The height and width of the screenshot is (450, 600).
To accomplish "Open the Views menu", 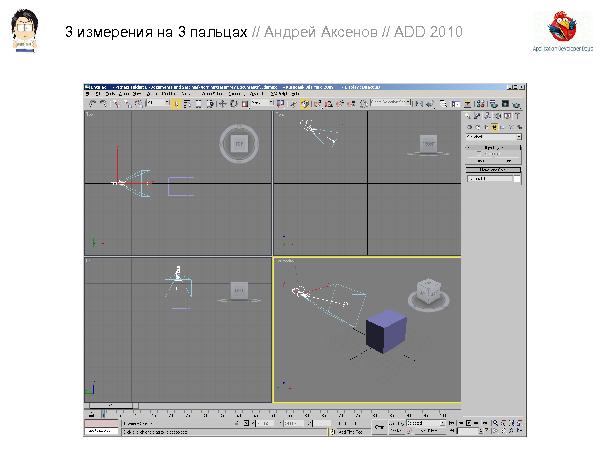I will 137,93.
